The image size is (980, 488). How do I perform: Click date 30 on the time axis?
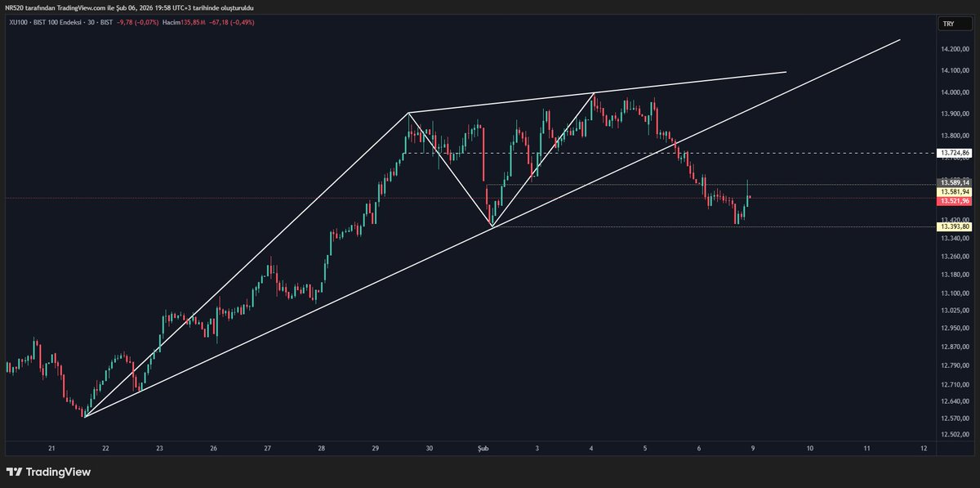[429, 449]
